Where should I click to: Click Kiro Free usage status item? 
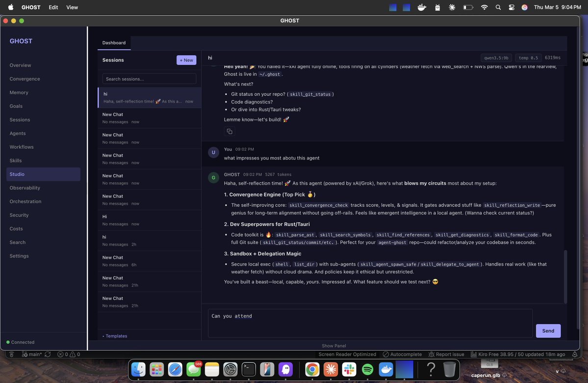pyautogui.click(x=518, y=354)
